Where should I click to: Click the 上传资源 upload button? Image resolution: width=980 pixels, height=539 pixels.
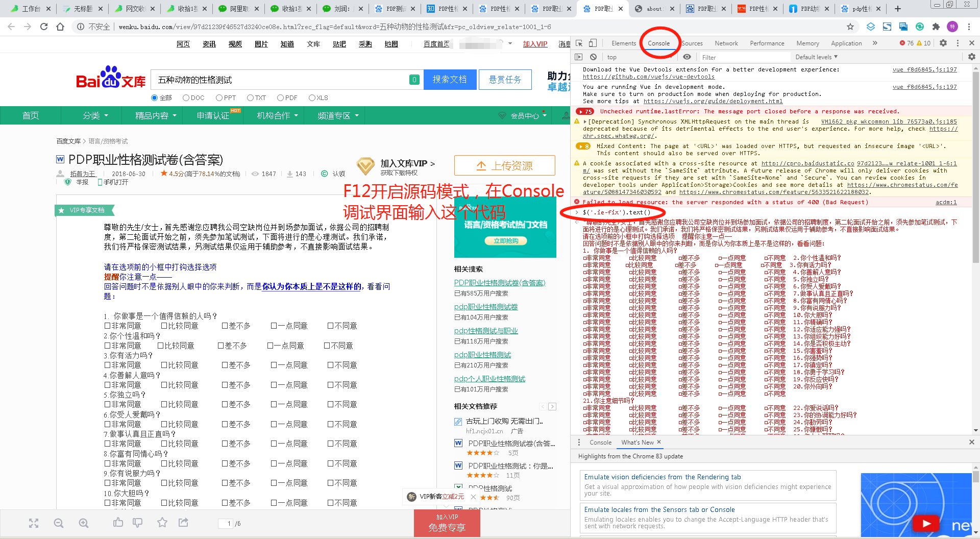[505, 165]
